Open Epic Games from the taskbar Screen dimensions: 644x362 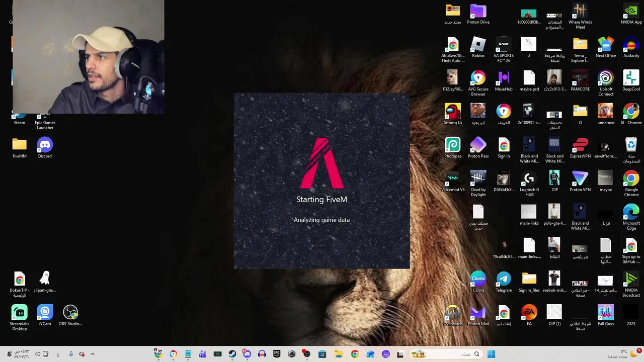(x=277, y=354)
